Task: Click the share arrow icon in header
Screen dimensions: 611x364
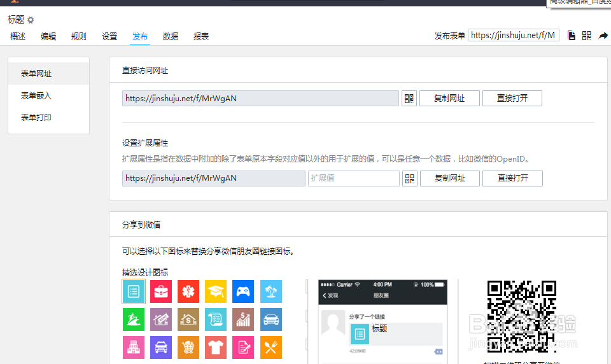Action: [x=603, y=36]
